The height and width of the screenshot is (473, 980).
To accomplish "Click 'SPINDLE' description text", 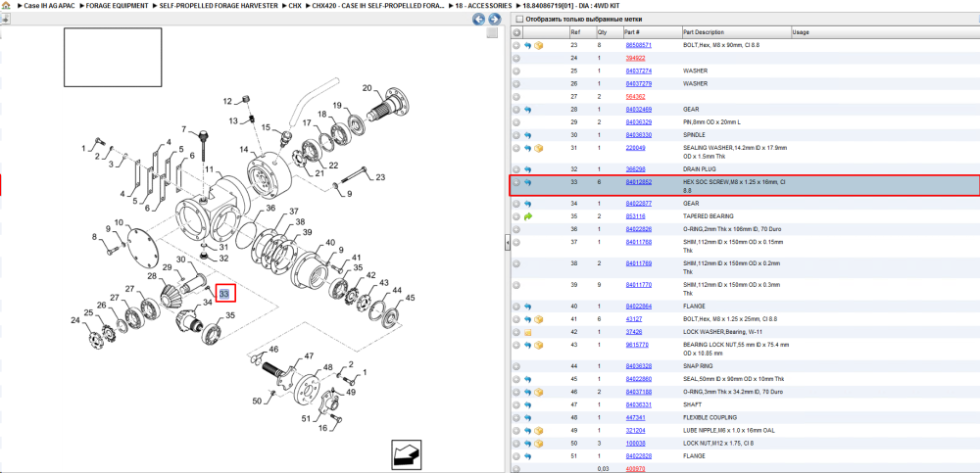I will (694, 135).
